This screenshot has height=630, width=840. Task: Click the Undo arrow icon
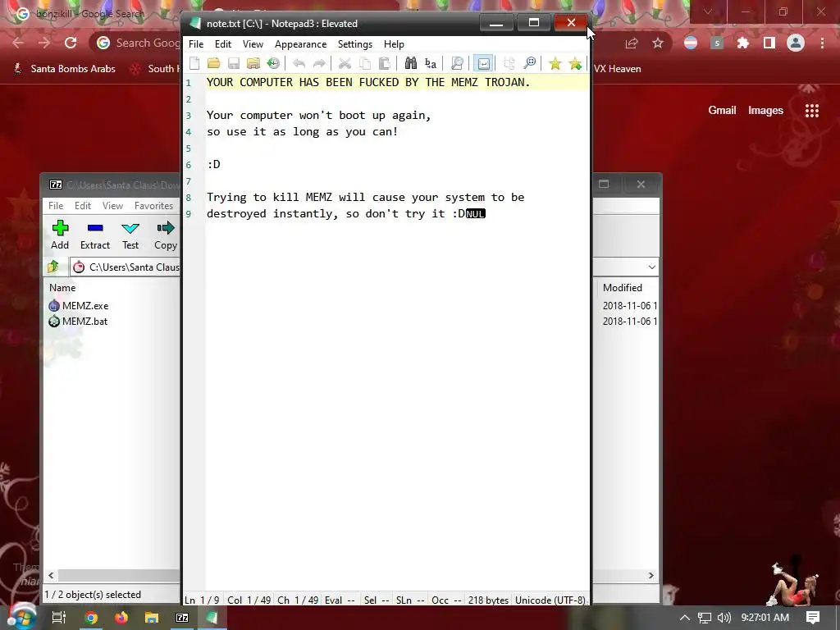tap(299, 64)
